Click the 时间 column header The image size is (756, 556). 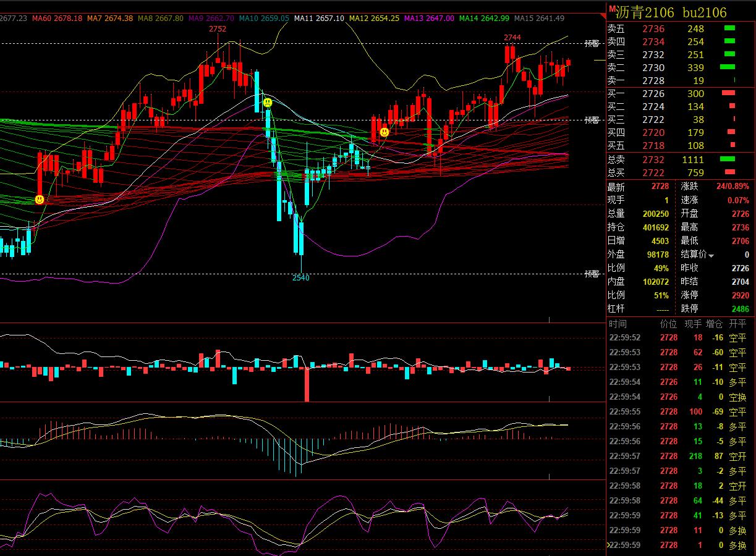[x=618, y=324]
